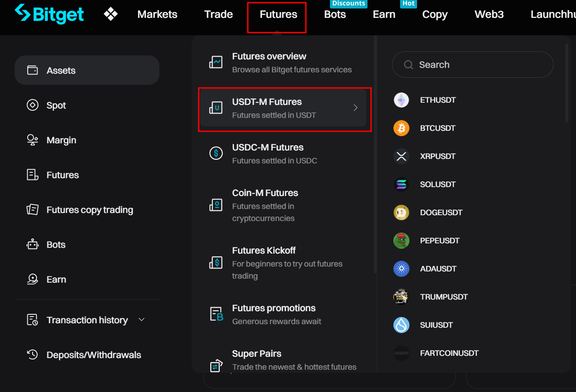576x392 pixels.
Task: Choose BTCUSDT pair label
Action: [x=438, y=128]
